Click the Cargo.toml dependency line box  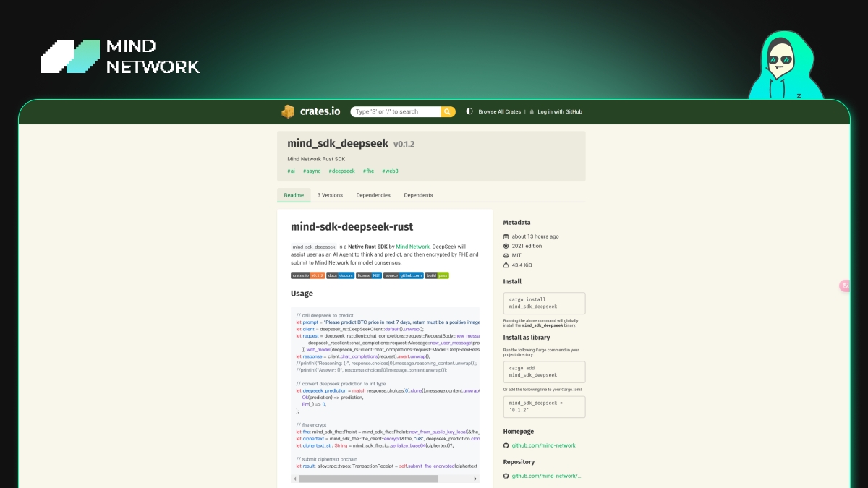[544, 407]
